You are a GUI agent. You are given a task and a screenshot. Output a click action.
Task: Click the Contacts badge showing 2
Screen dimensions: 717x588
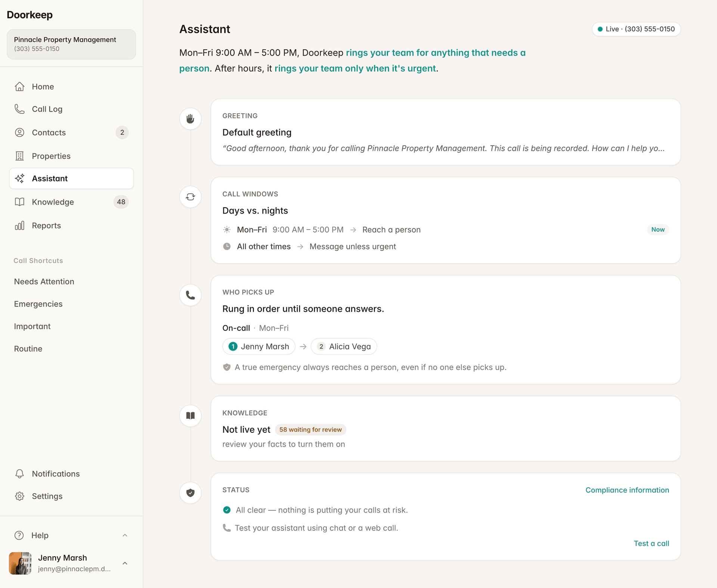click(122, 133)
